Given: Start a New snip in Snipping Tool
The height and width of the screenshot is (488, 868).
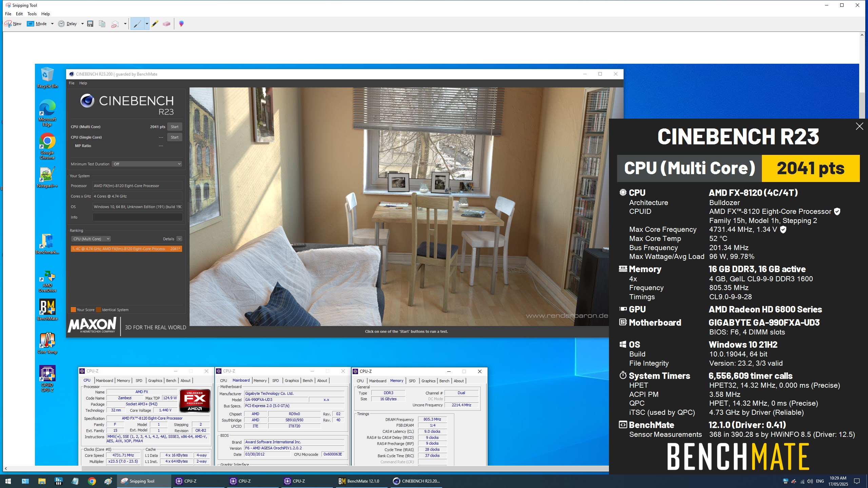Looking at the screenshot, I should click(13, 24).
